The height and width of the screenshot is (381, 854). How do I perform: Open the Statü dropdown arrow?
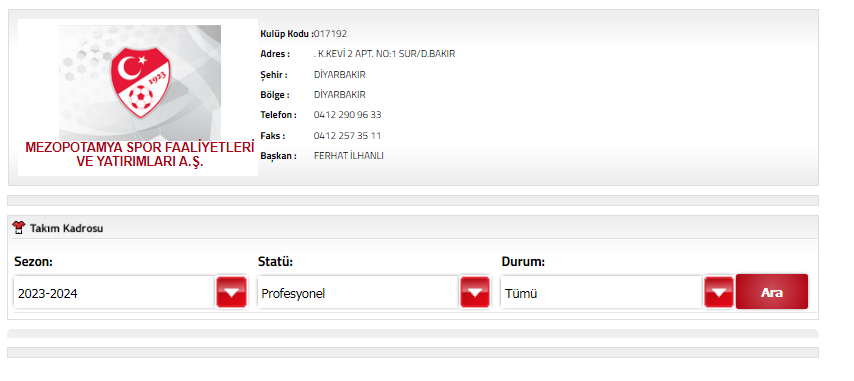tap(475, 292)
